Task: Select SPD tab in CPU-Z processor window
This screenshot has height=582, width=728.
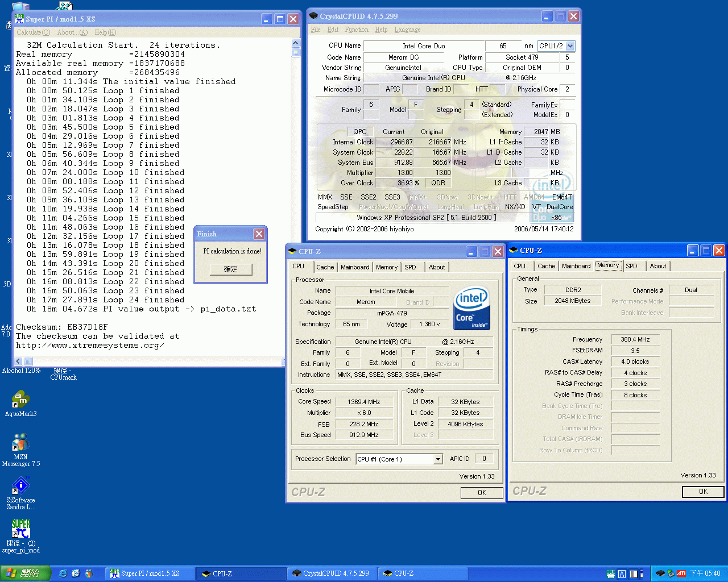Action: click(411, 267)
